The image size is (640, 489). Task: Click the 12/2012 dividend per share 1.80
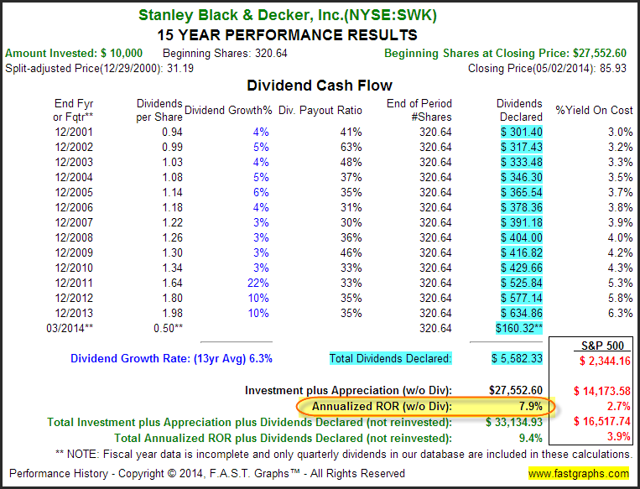click(172, 298)
